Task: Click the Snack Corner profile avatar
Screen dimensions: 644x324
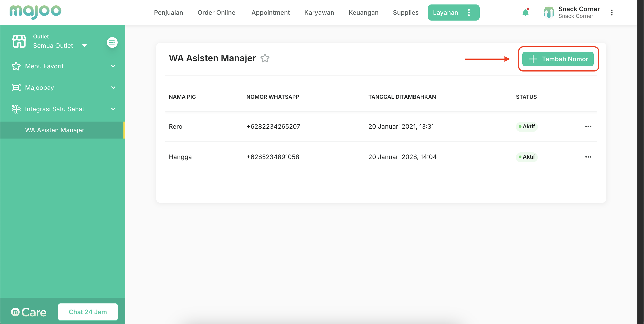Action: 549,13
